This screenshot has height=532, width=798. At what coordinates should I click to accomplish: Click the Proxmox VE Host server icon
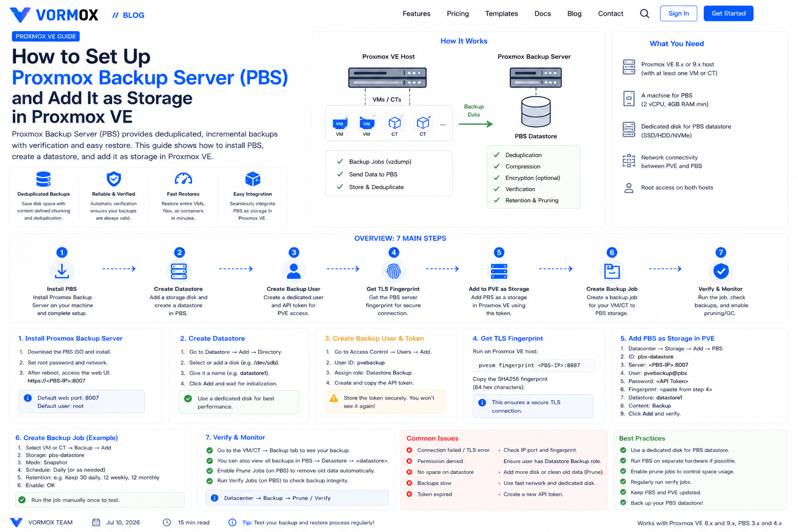388,77
